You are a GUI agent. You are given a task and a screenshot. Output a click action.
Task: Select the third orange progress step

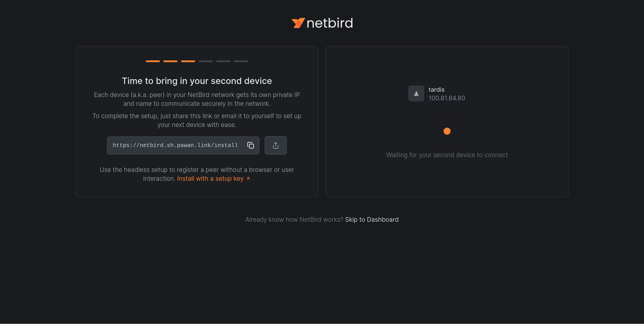[x=188, y=61]
